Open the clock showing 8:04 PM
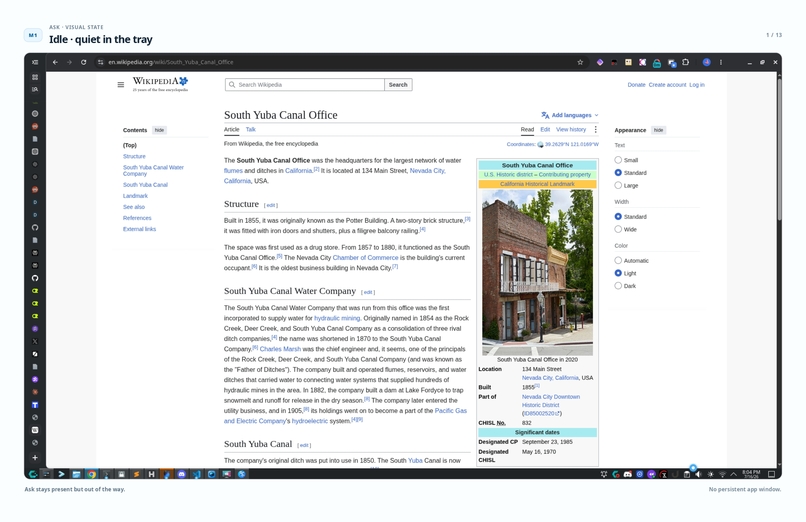806x522 pixels. 751,474
